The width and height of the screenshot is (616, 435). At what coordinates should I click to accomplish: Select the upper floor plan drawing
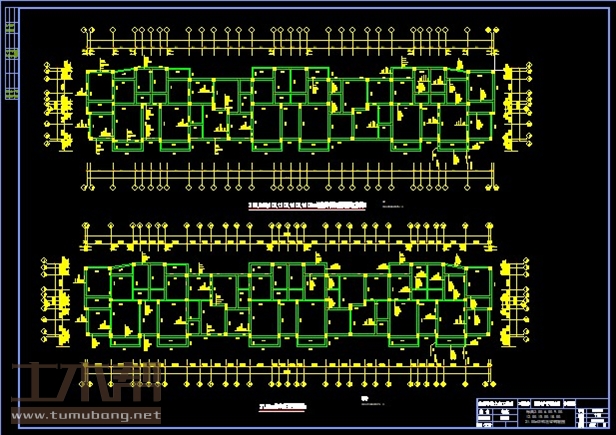(290, 108)
